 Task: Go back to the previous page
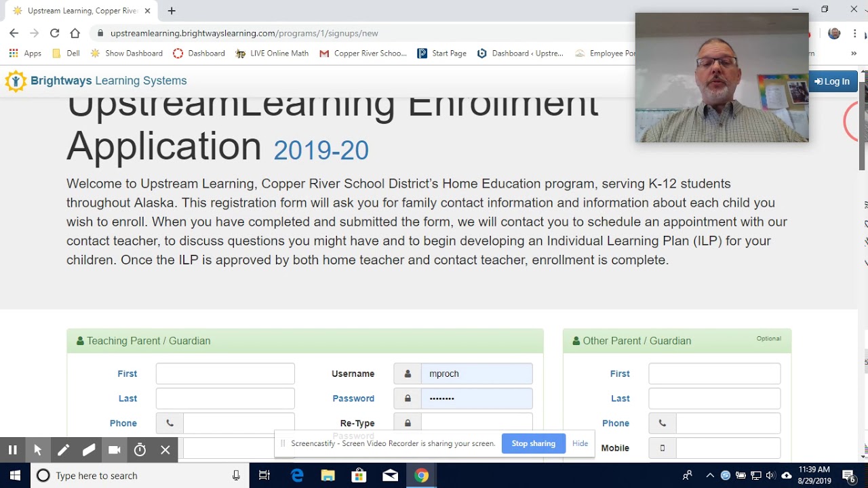point(14,33)
